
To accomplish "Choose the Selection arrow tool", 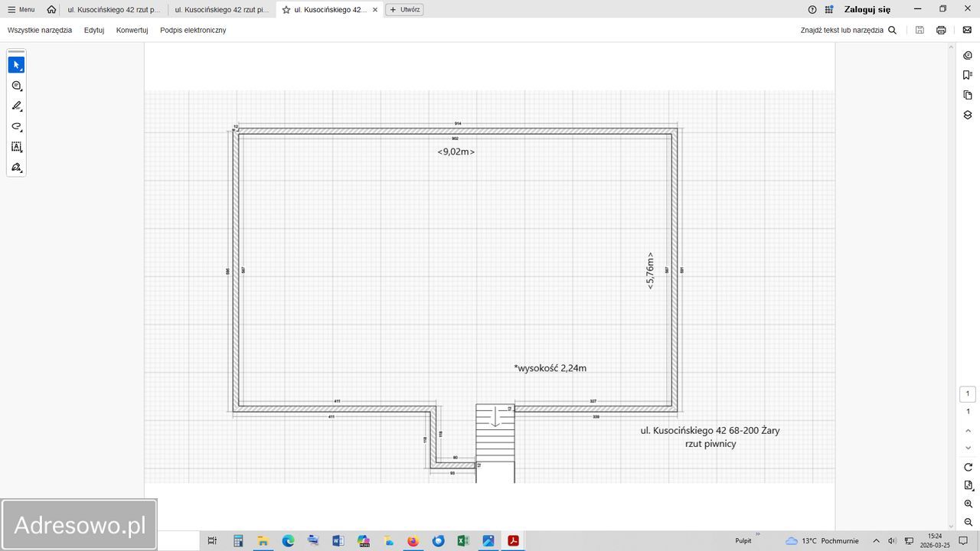I will click(x=16, y=65).
